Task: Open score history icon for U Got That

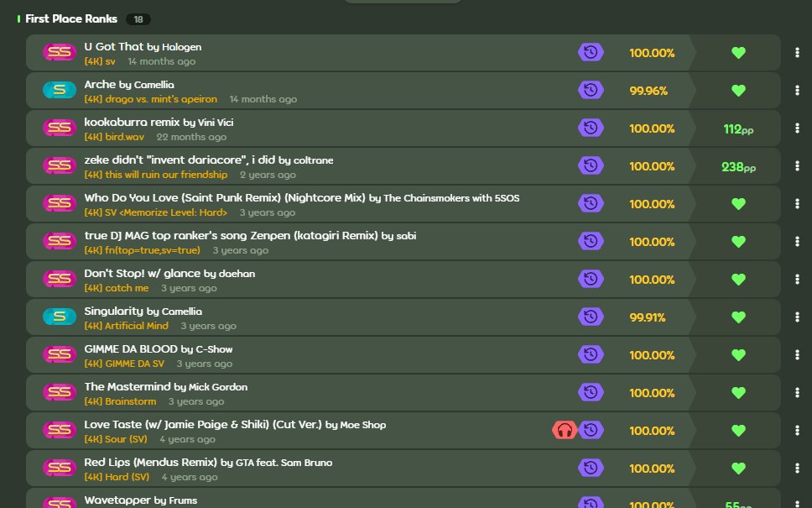Action: [x=591, y=52]
